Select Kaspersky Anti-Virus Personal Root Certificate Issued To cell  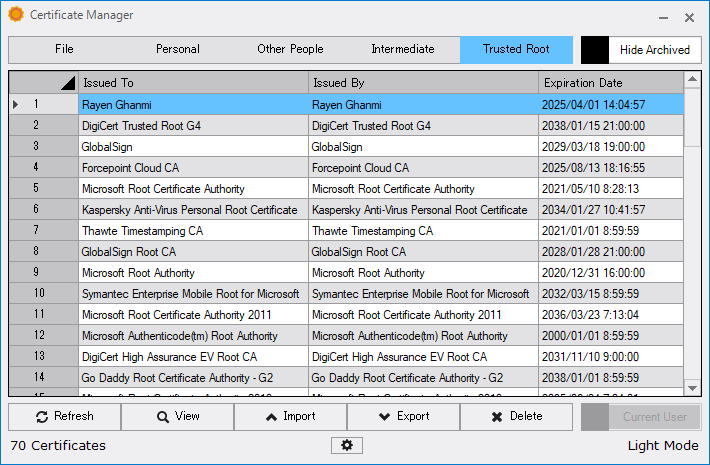[x=193, y=210]
